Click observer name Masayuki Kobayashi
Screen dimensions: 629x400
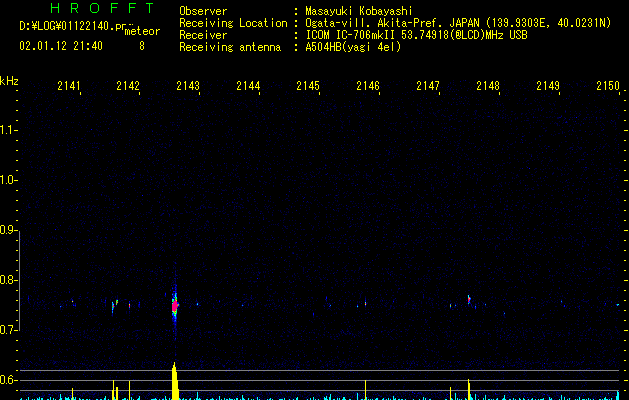click(359, 11)
